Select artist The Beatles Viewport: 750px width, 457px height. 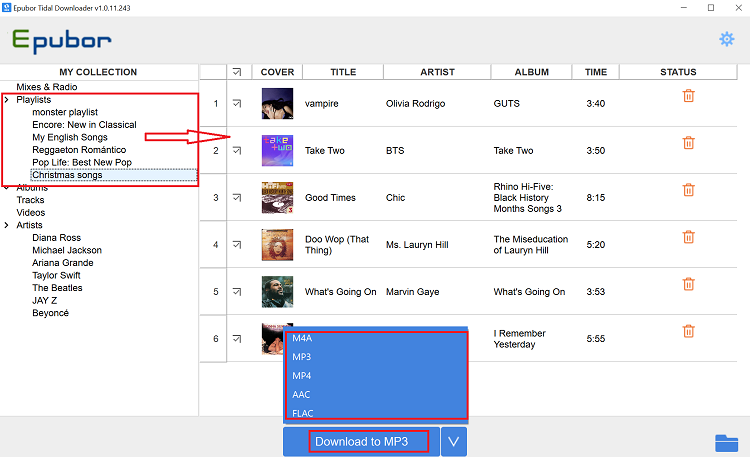tap(57, 288)
